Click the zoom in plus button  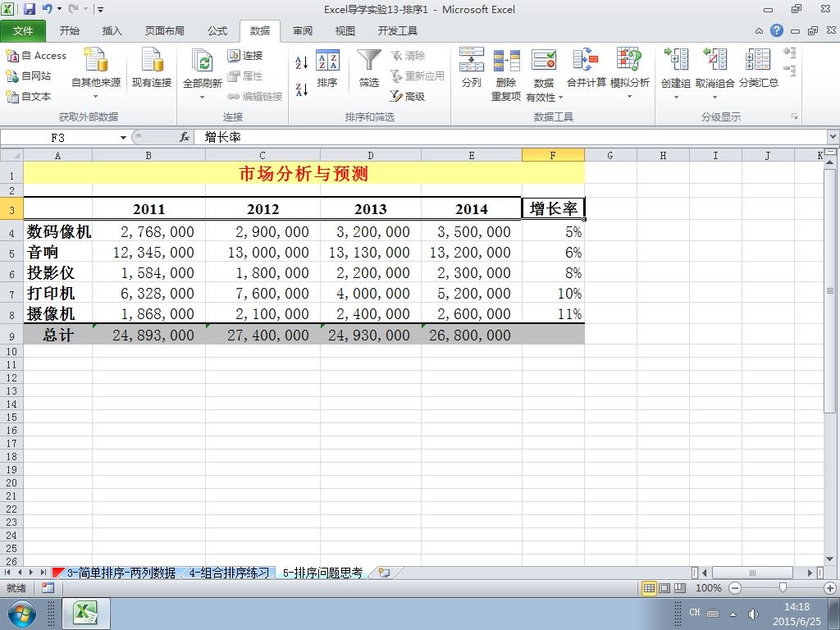coord(830,588)
